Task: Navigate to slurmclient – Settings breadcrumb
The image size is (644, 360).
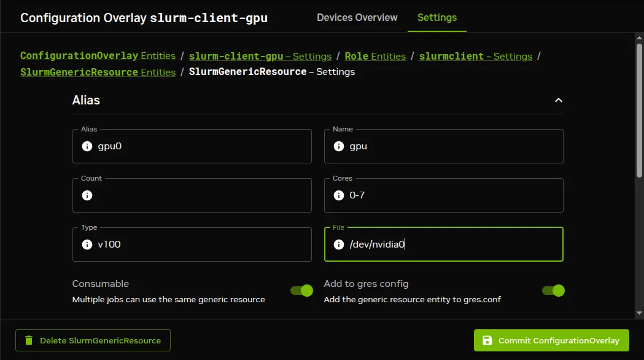Action: click(476, 56)
